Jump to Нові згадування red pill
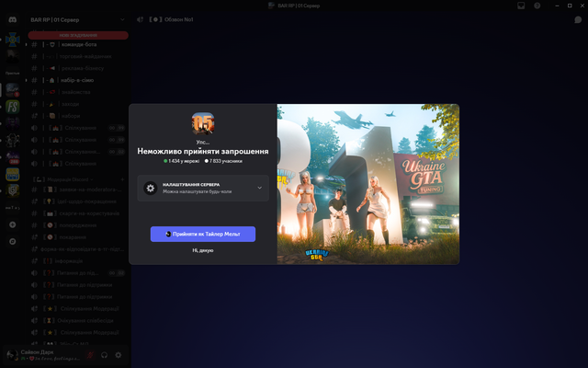 coord(78,35)
